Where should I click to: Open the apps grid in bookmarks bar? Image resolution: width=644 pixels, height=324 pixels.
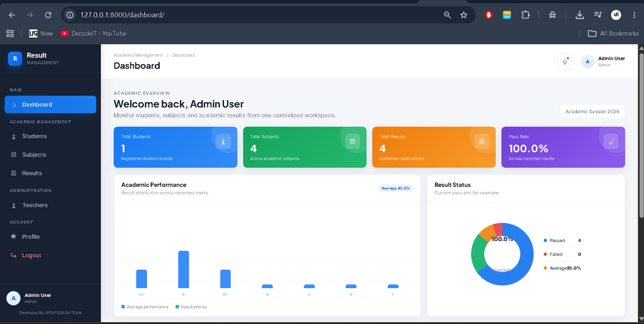(10, 33)
